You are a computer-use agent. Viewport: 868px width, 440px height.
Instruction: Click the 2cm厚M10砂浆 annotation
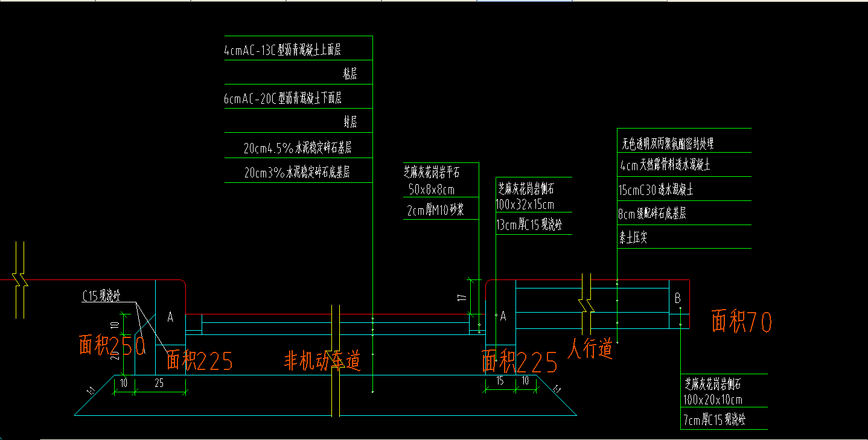pos(435,211)
